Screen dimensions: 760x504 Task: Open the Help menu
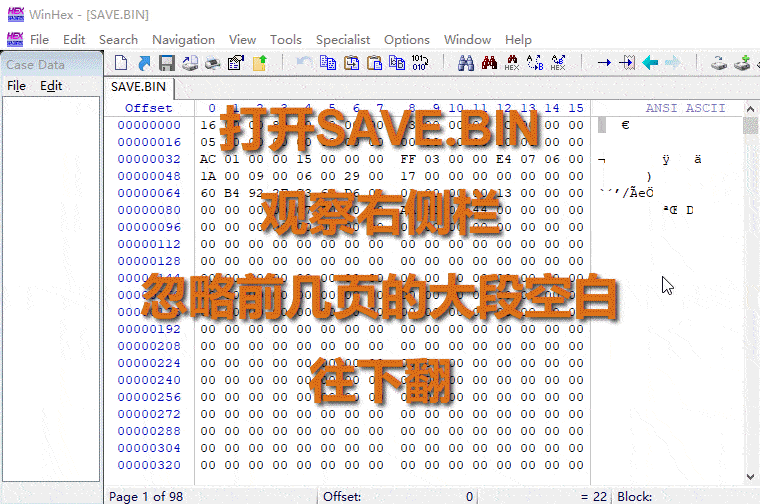tap(518, 40)
